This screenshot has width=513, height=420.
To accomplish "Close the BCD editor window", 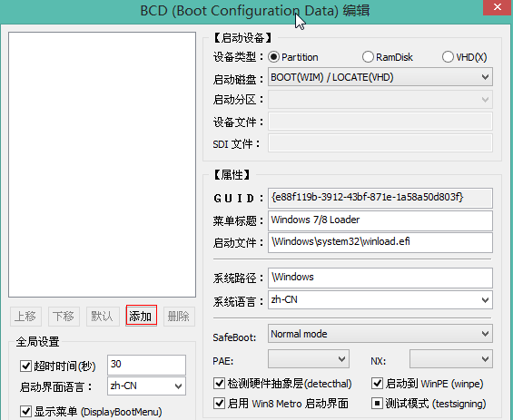I will [x=498, y=7].
